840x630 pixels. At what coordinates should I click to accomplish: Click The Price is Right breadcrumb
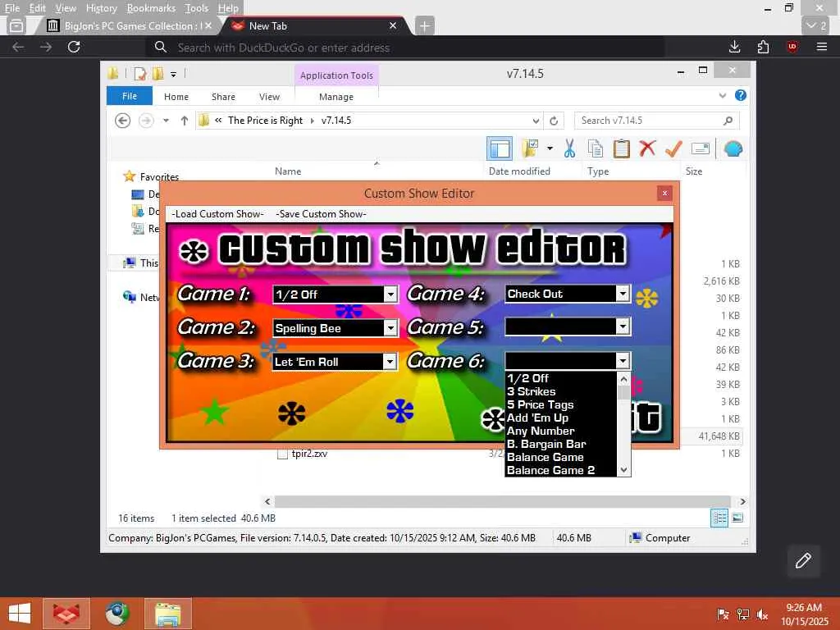[265, 121]
